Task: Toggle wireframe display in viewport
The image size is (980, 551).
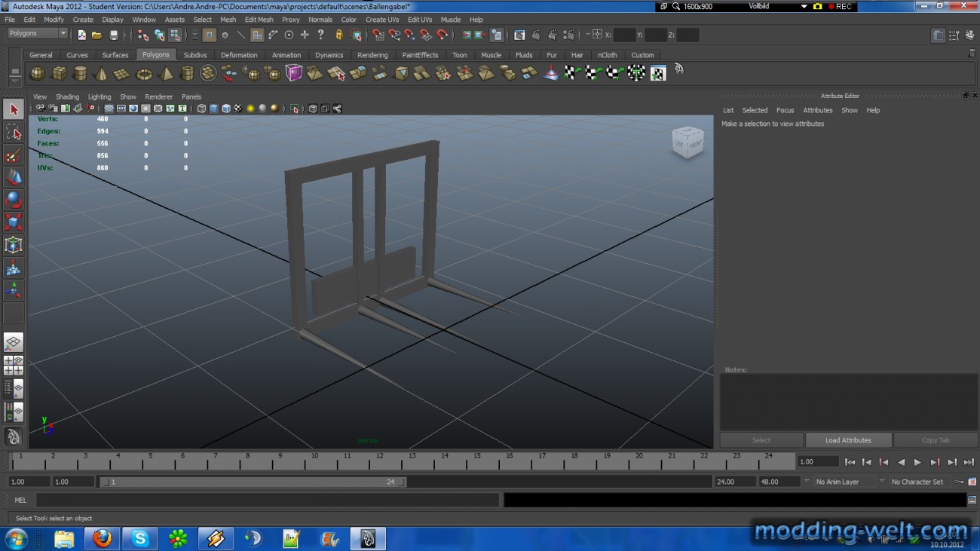Action: pyautogui.click(x=201, y=109)
